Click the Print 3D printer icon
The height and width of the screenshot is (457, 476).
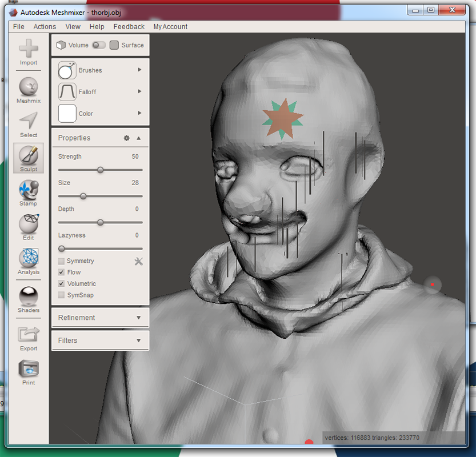(29, 368)
